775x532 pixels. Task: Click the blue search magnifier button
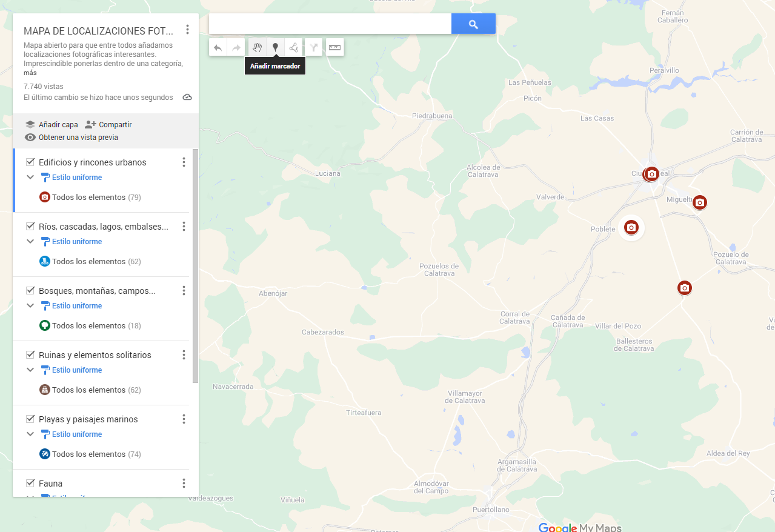click(x=473, y=24)
